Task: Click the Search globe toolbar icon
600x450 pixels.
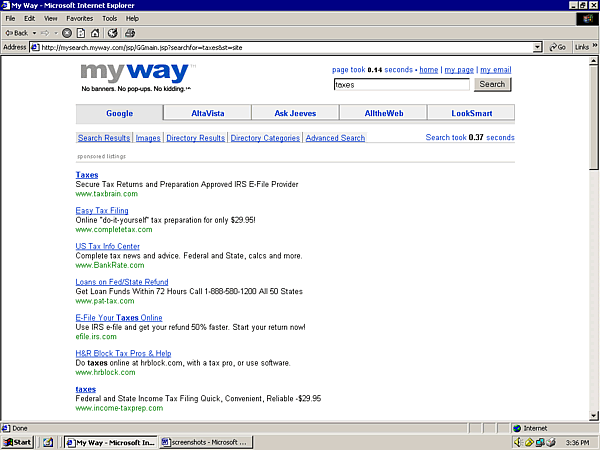Action: coord(112,32)
